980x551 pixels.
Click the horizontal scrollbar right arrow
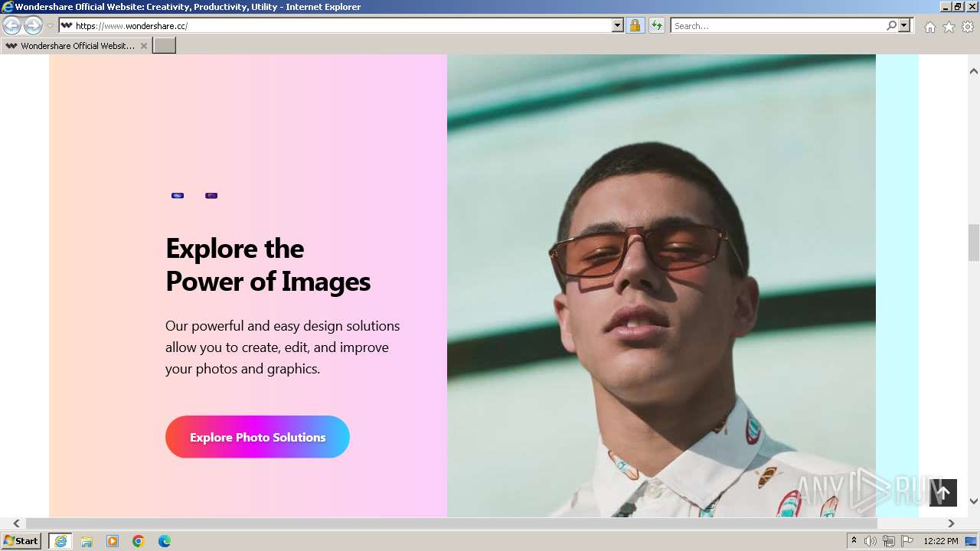(951, 523)
